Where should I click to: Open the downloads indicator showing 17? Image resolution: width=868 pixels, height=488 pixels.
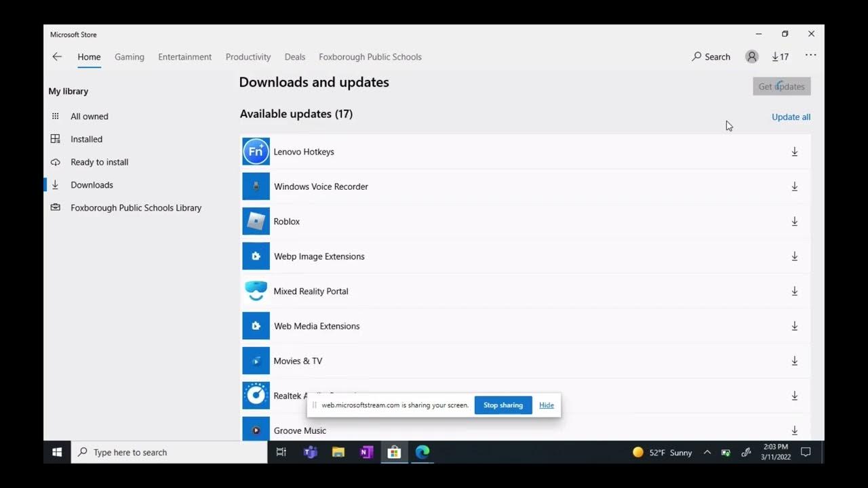[781, 57]
